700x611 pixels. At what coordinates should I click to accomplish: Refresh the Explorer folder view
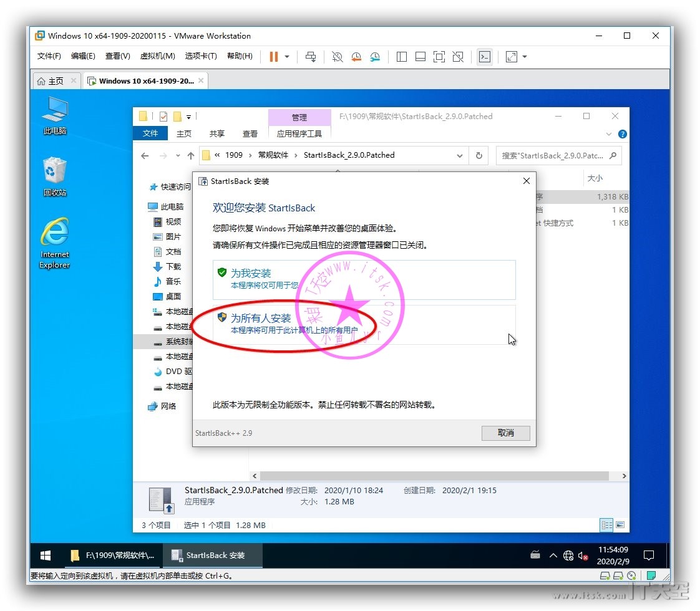coord(479,156)
